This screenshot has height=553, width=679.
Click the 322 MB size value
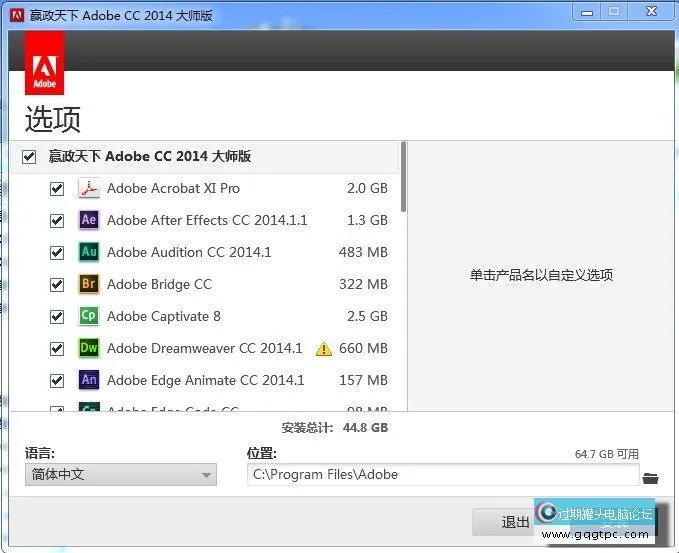(x=363, y=285)
